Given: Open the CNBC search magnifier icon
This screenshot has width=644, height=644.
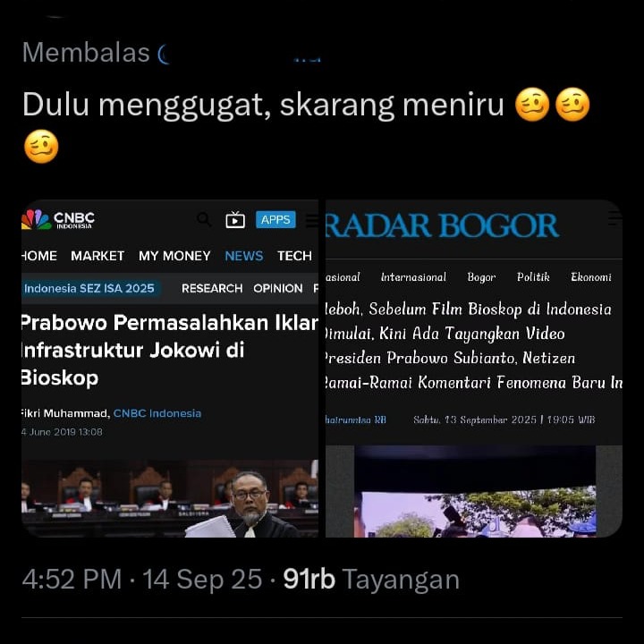Looking at the screenshot, I should click(204, 220).
